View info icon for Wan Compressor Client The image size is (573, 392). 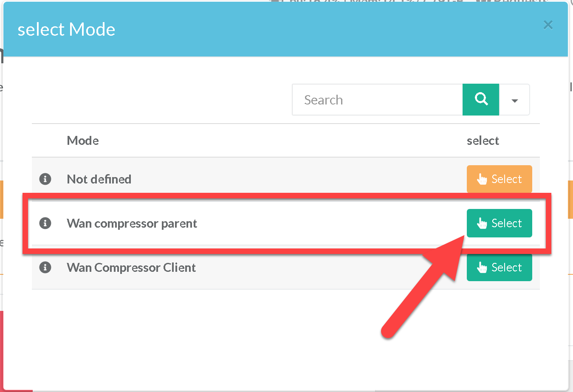tap(45, 267)
